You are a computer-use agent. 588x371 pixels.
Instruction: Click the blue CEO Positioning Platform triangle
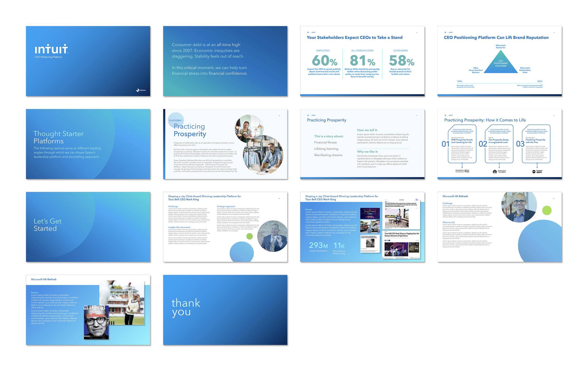[501, 64]
